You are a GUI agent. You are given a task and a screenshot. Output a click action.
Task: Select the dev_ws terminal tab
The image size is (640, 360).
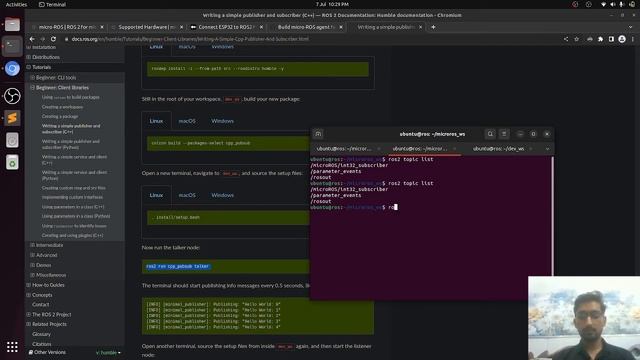pos(498,149)
